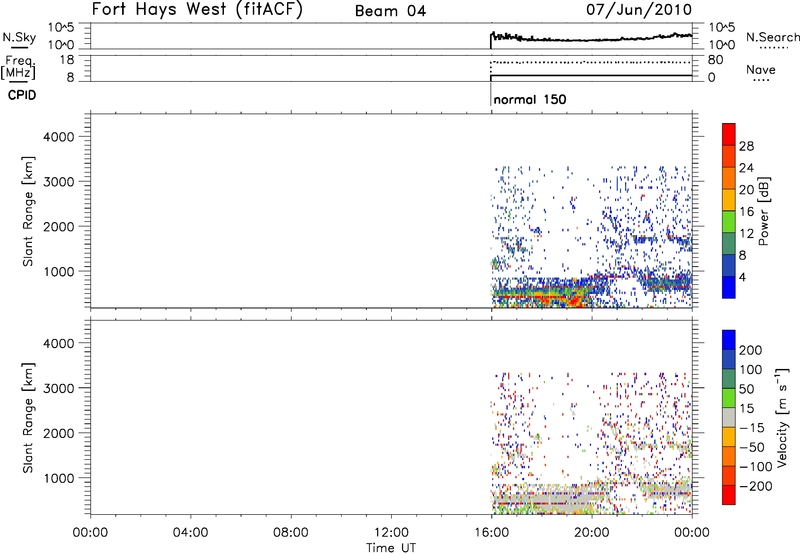Click velocity colorbar segment between -50 and -15

(x=729, y=437)
